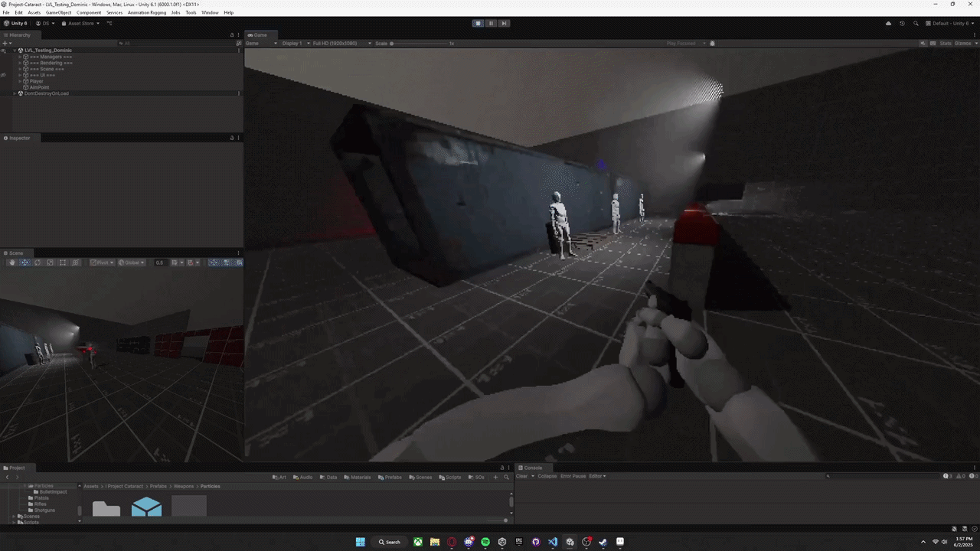
Task: Select the Rect tool in Scene view
Action: [x=63, y=262]
